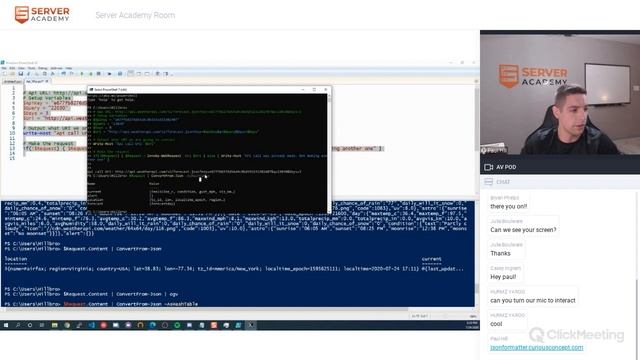Save the script with the floppy disk icon
Screen dimensions: 640x360
pos(21,73)
